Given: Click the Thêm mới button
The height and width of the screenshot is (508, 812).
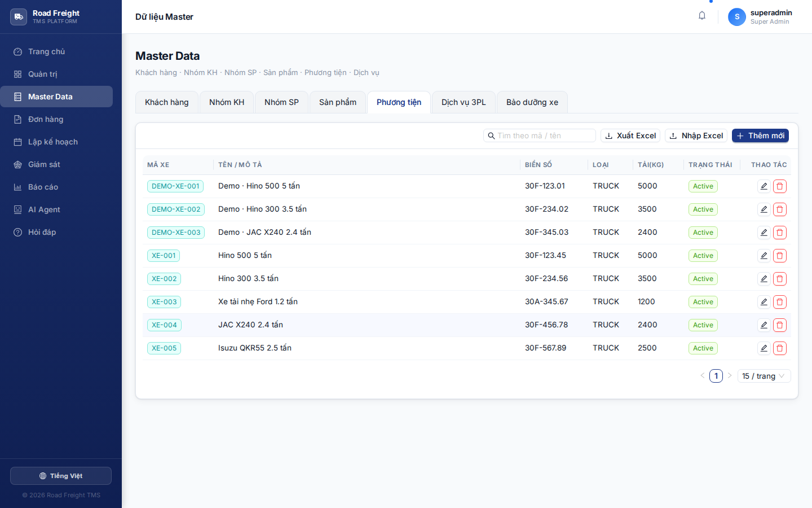Looking at the screenshot, I should point(760,135).
